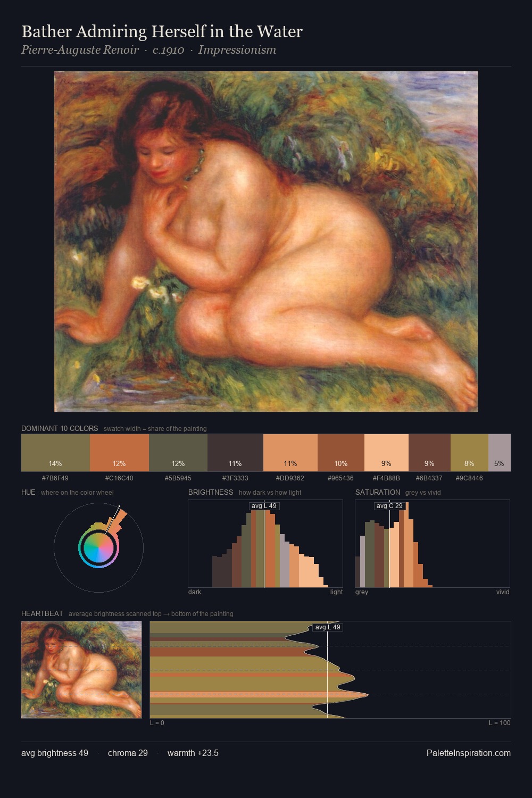Click the heartbeat caption about scanning top to bottom

[151, 614]
